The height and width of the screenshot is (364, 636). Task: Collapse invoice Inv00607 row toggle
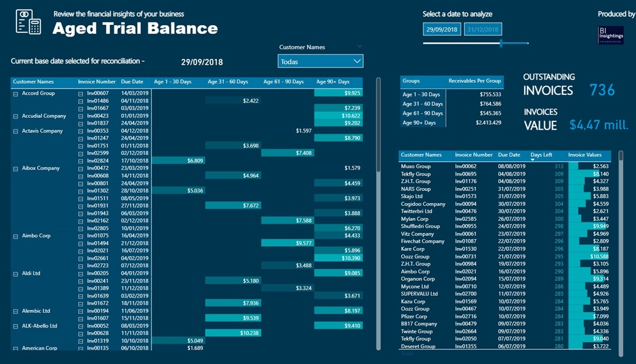pyautogui.click(x=81, y=93)
